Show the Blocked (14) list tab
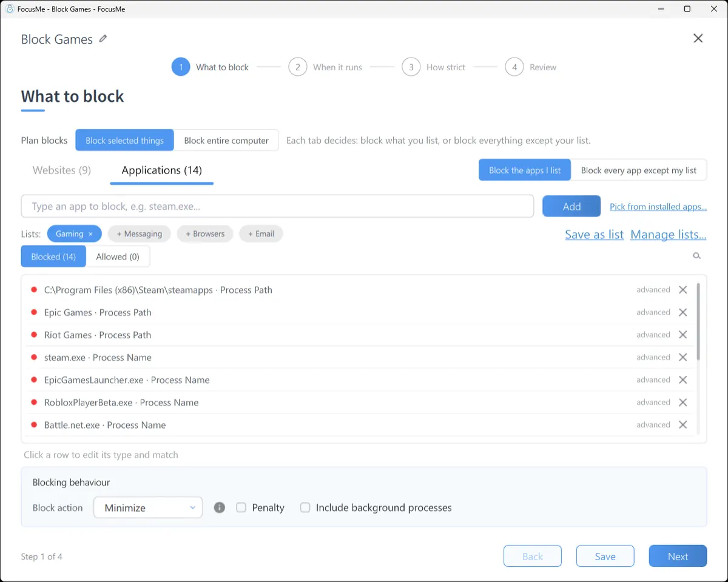 coord(53,256)
